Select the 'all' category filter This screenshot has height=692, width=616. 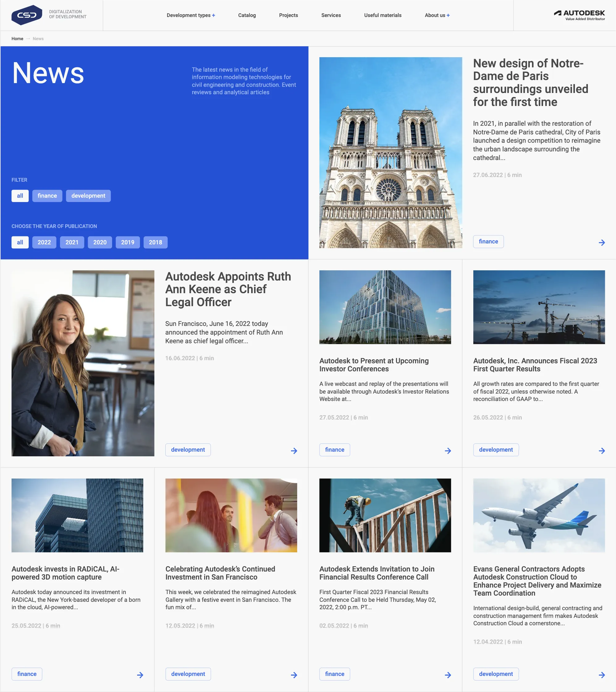20,196
